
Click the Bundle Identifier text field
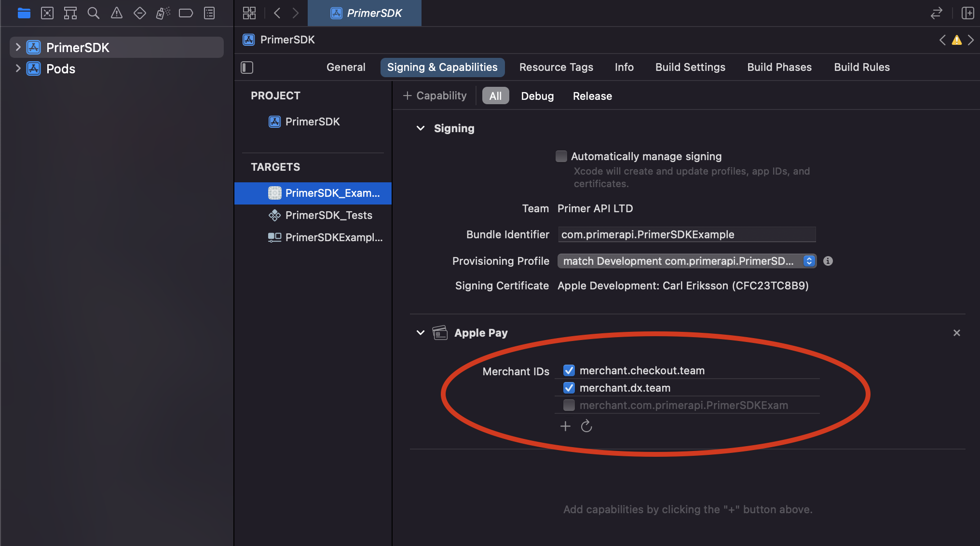coord(687,234)
